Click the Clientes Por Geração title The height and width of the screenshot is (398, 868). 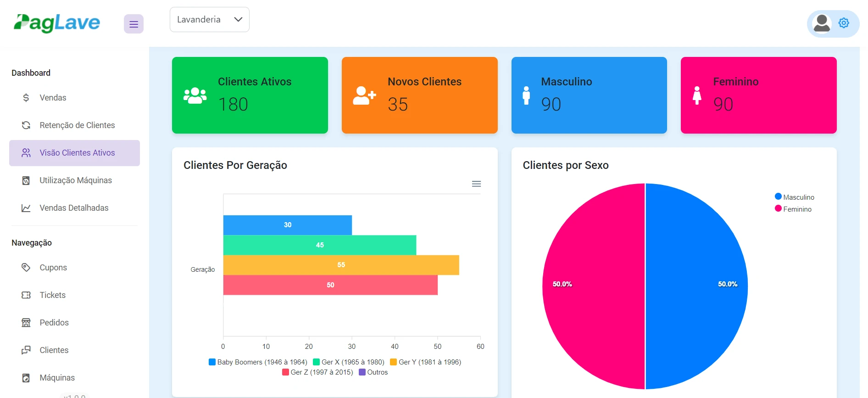[235, 165]
